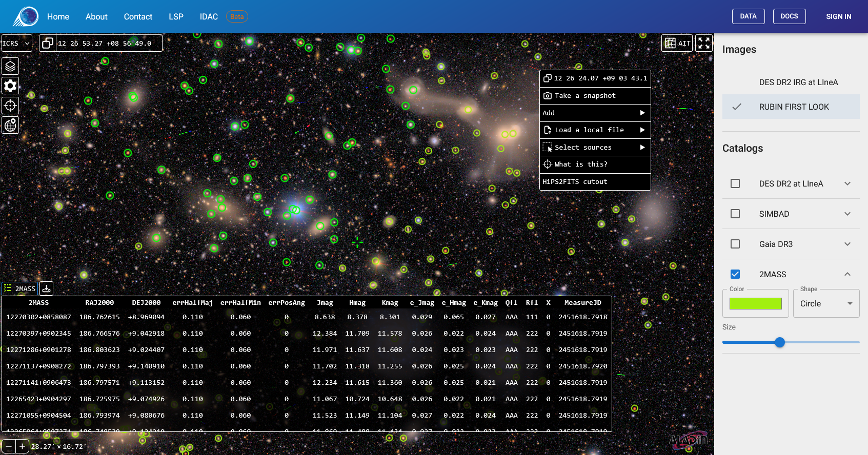The image size is (868, 455).
Task: Open the Aladin settings gear
Action: tap(10, 86)
